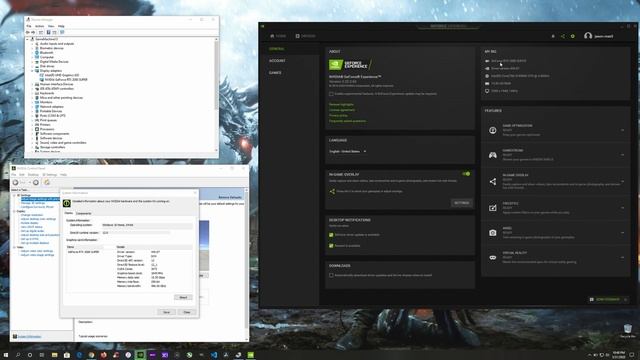Click the GameStream controller icon
This screenshot has height=360, width=640.
pos(493,155)
